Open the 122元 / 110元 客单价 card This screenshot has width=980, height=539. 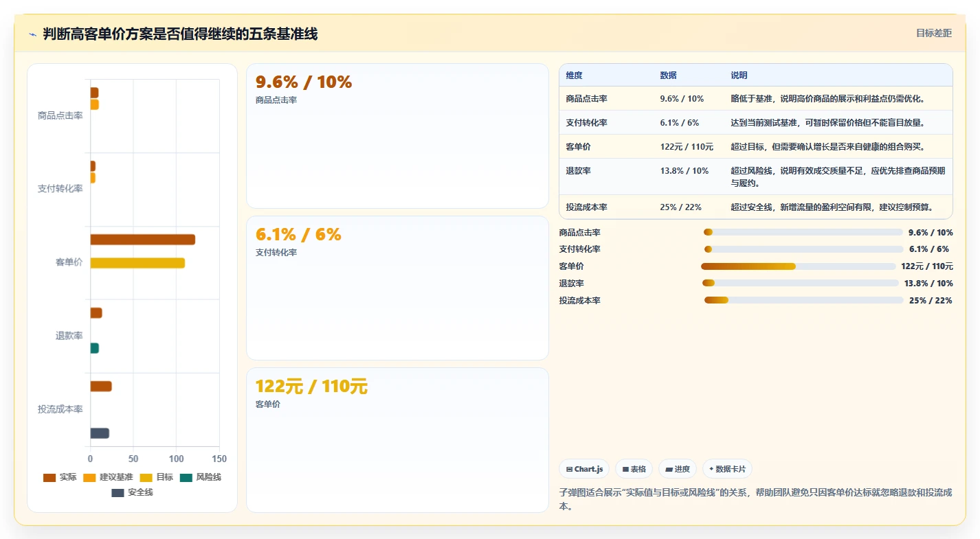tap(397, 440)
